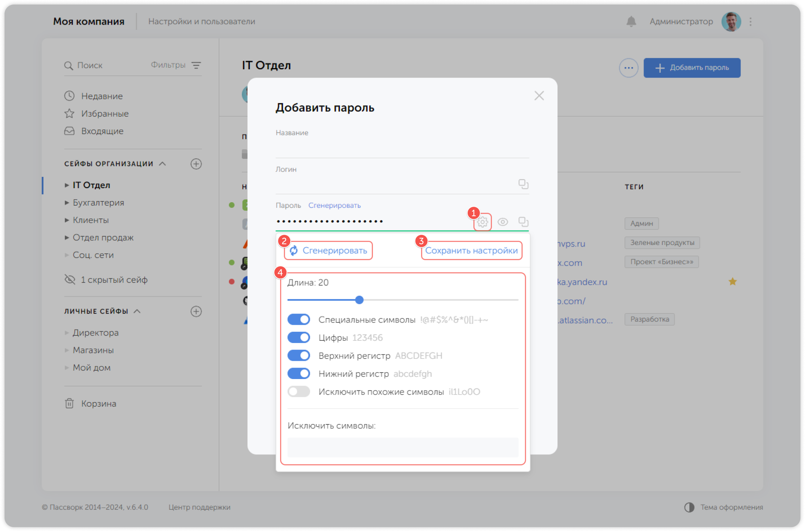
Task: Open notifications bell icon
Action: coord(631,22)
